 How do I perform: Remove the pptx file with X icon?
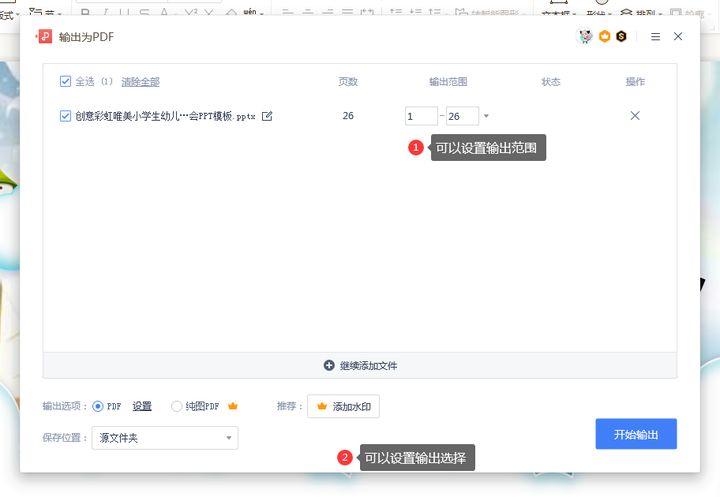(x=635, y=116)
